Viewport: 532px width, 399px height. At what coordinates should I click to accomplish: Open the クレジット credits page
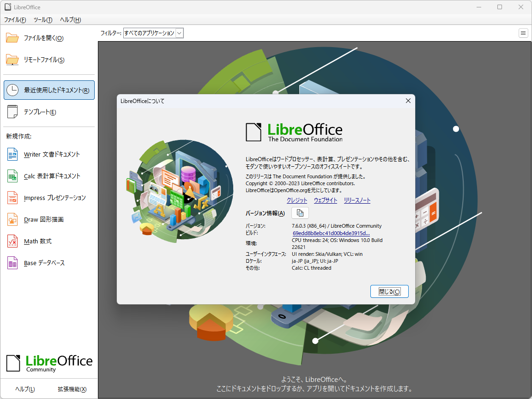click(296, 200)
